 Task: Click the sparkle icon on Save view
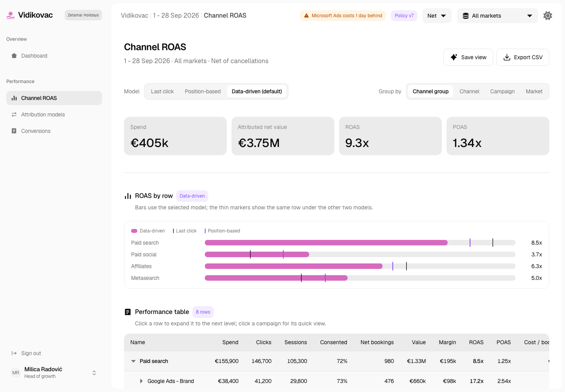[454, 57]
